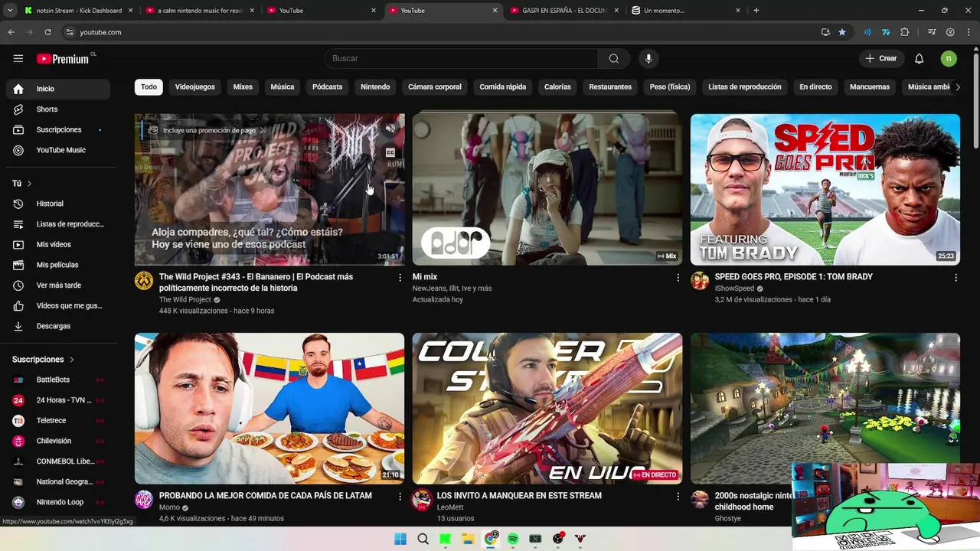
Task: Reload the page in Chrome
Action: pyautogui.click(x=47, y=32)
